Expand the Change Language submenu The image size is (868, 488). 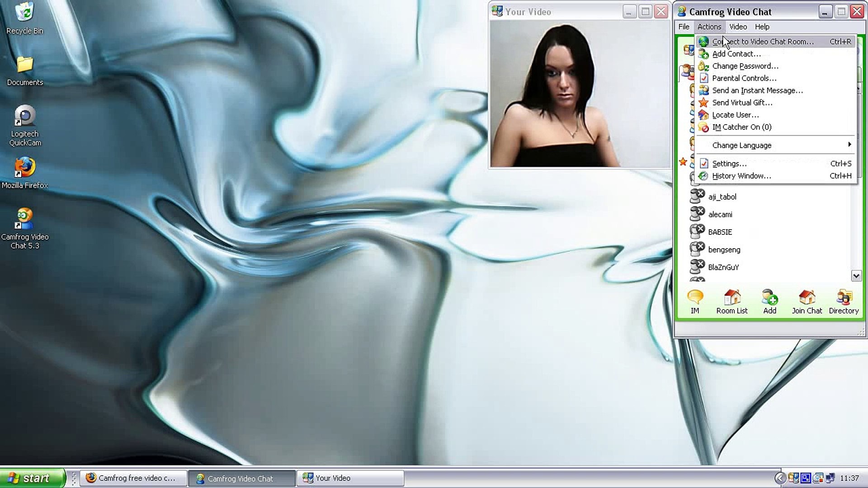coord(742,145)
